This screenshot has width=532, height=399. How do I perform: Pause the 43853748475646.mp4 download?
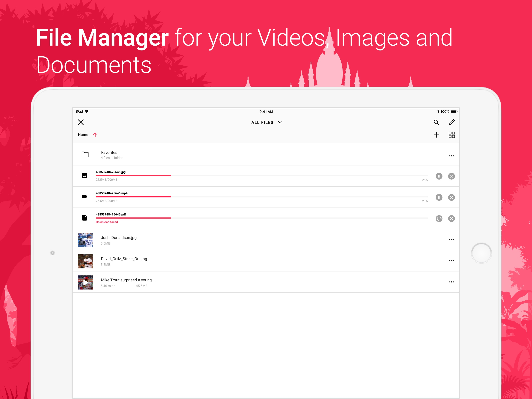coord(439,197)
